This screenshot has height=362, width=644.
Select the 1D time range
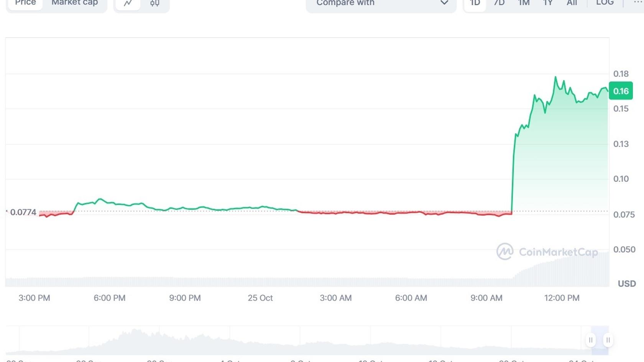point(475,3)
